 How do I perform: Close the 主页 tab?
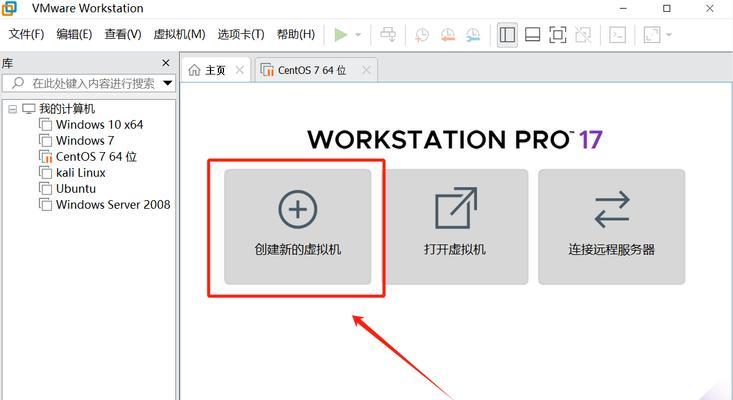point(240,70)
